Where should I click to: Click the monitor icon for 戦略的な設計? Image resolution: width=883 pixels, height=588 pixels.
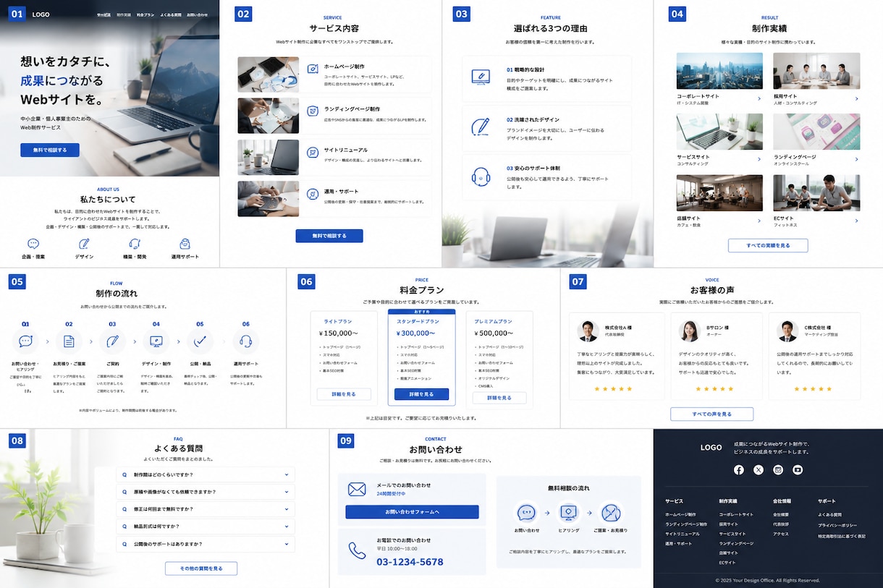[x=481, y=77]
